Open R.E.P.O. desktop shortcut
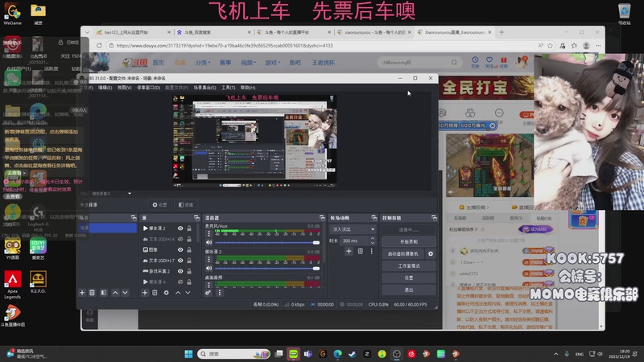This screenshot has height=362, width=644. tap(38, 282)
